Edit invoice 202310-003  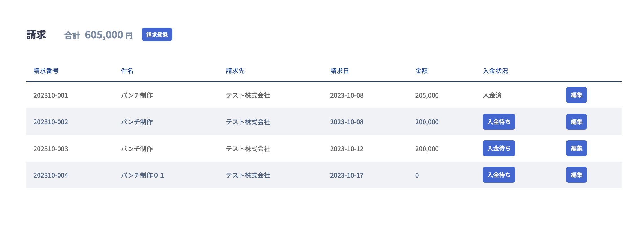pyautogui.click(x=576, y=148)
